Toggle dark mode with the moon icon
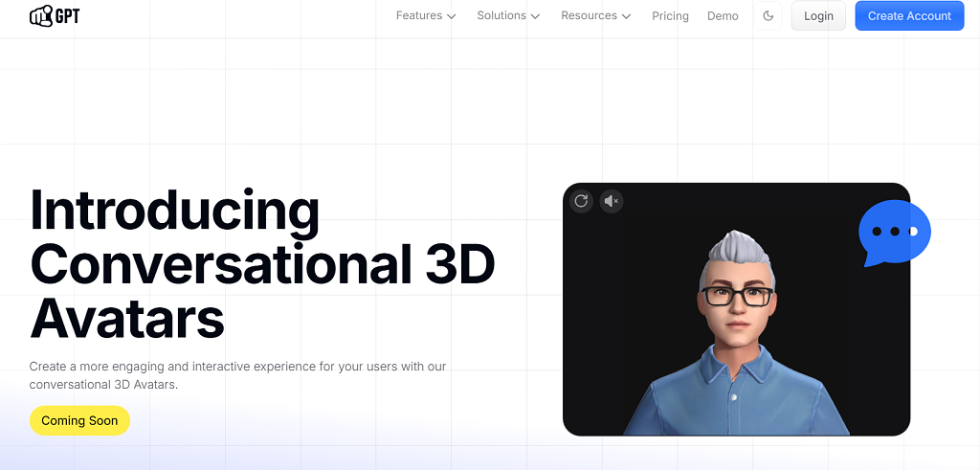 click(768, 16)
